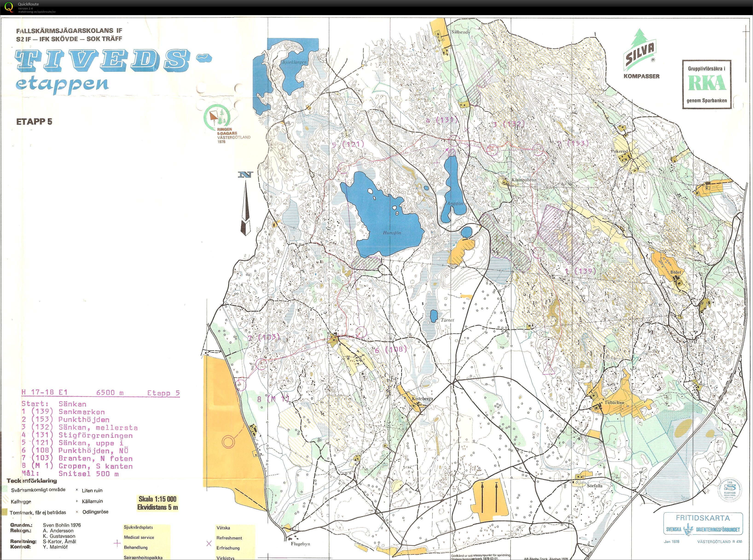Click the finish double-circle on orange field
The height and width of the screenshot is (560, 753).
[228, 442]
